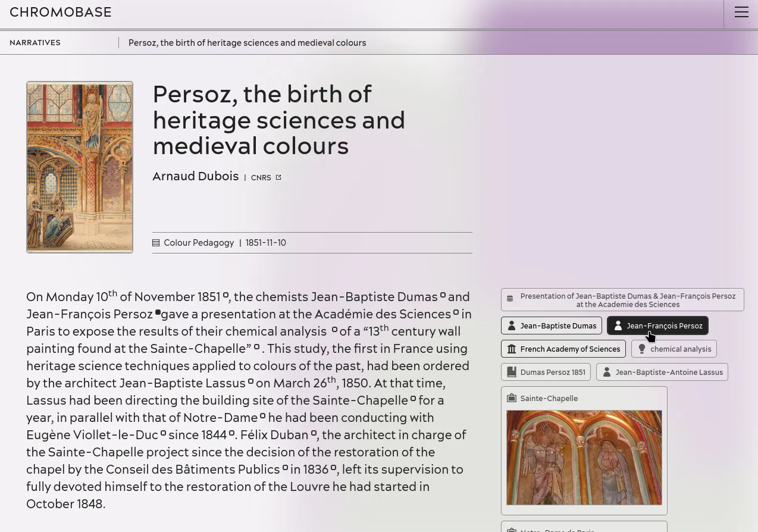Open the Sainte-Chapelle wall painting thumbnail
Image resolution: width=758 pixels, height=532 pixels.
[584, 457]
